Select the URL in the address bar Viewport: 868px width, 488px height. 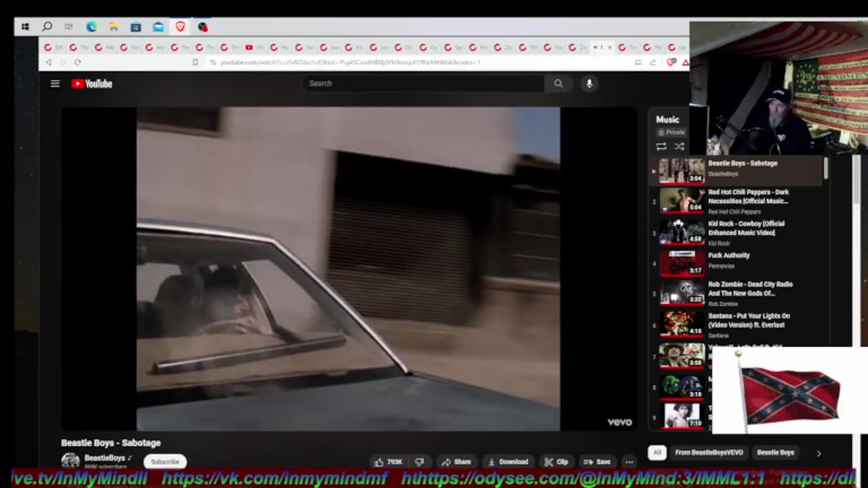tap(350, 62)
